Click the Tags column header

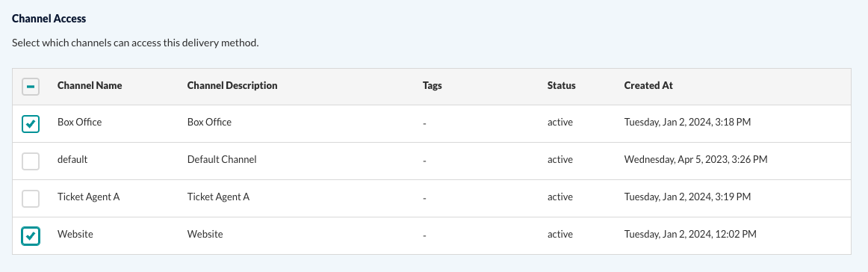click(433, 86)
